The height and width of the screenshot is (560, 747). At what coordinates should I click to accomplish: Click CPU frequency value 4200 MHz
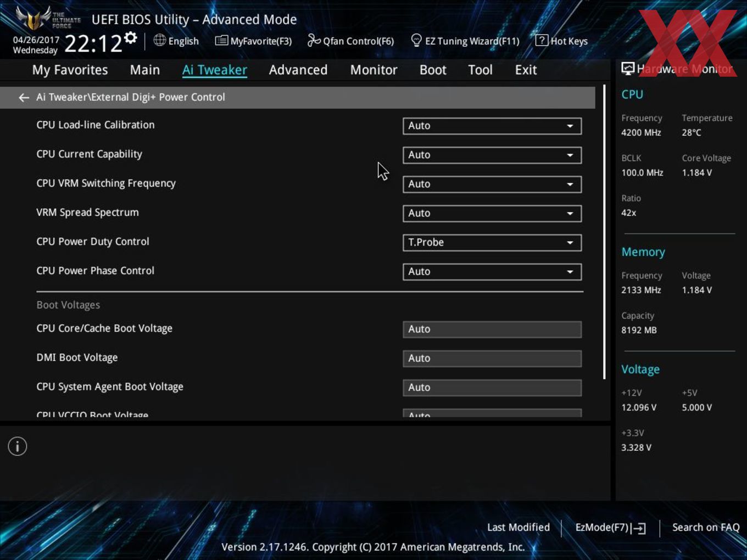click(x=641, y=132)
